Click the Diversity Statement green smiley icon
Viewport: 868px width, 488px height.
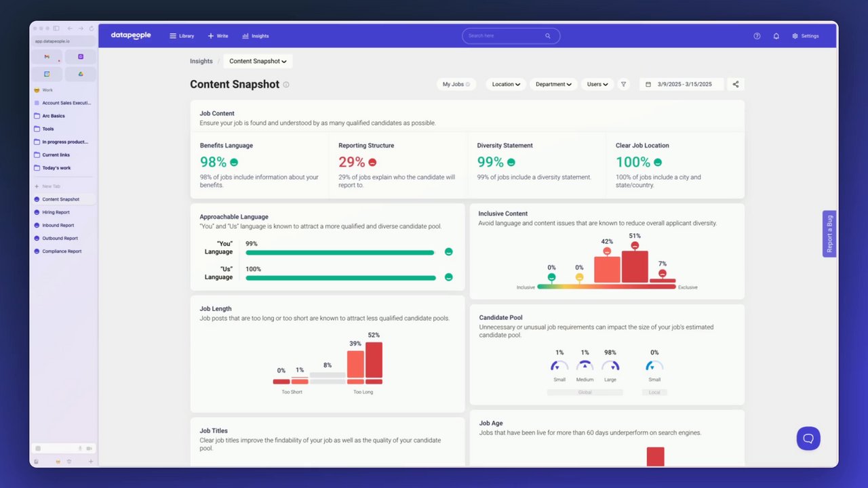511,163
